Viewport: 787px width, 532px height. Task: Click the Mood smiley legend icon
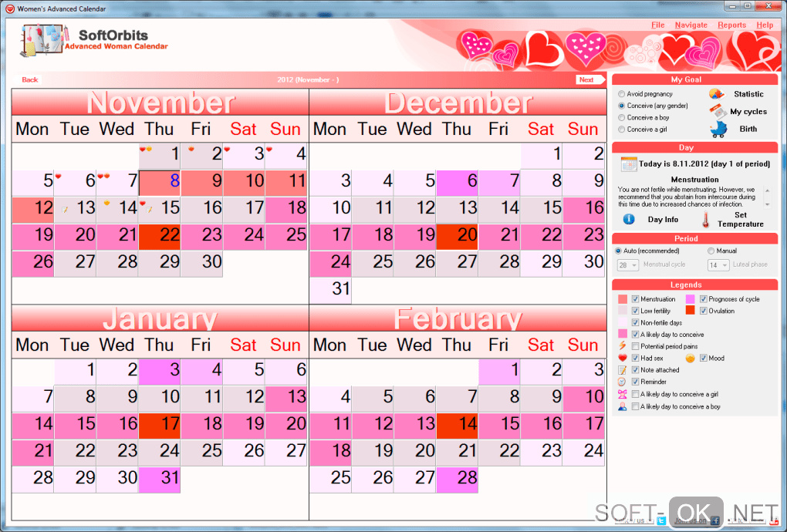coord(690,358)
